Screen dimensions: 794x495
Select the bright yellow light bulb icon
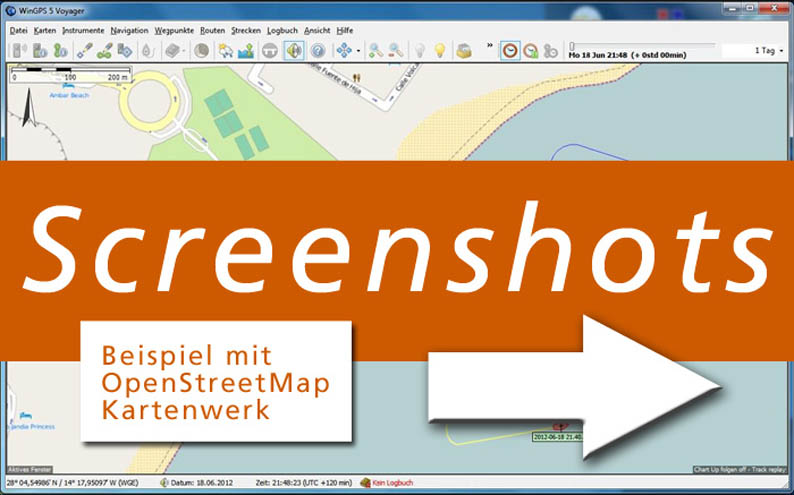tap(439, 50)
